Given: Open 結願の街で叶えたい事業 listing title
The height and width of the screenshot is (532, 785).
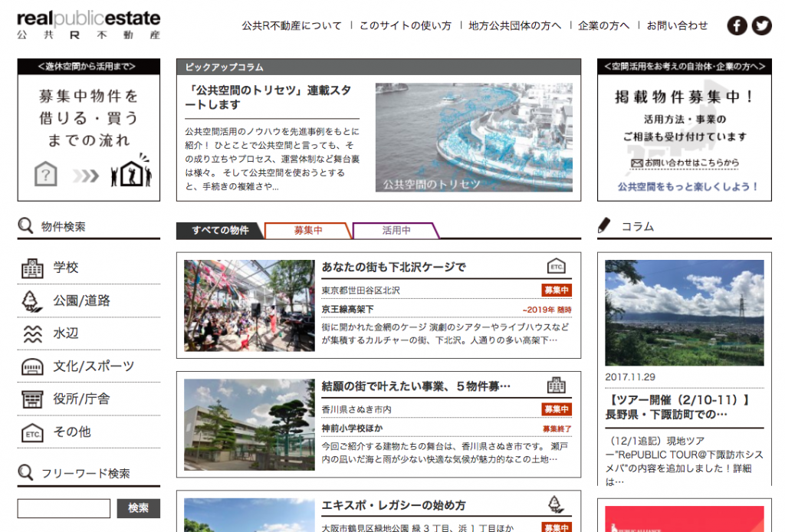Looking at the screenshot, I should pos(416,386).
